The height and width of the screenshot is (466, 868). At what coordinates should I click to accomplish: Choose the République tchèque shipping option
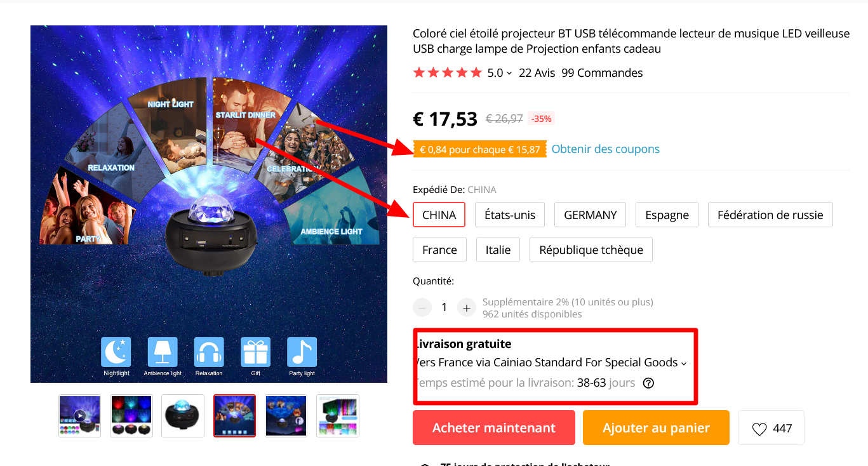(591, 250)
